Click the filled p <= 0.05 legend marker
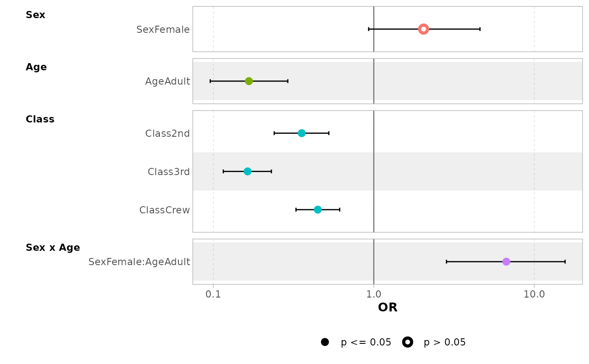 coord(325,342)
